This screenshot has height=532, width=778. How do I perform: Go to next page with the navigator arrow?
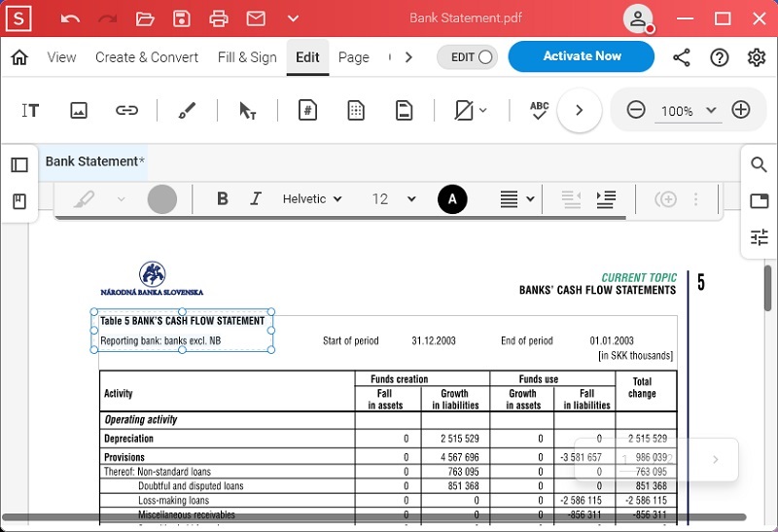pos(715,460)
